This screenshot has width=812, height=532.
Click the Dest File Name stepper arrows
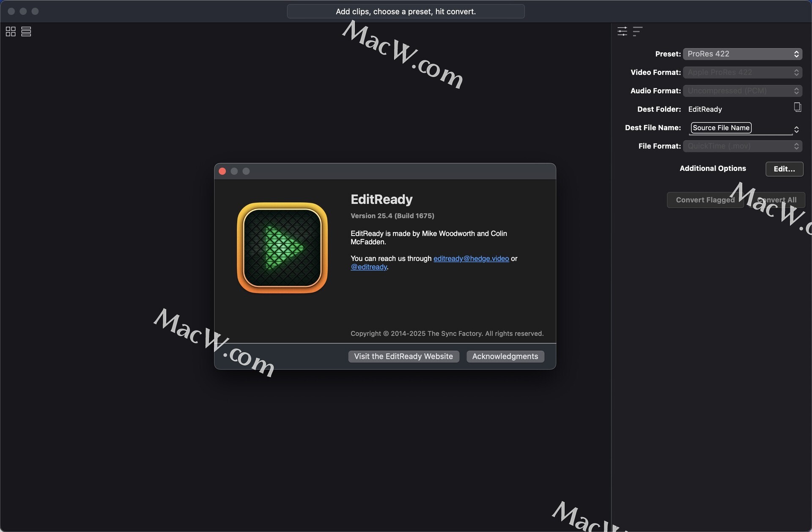[x=796, y=129]
